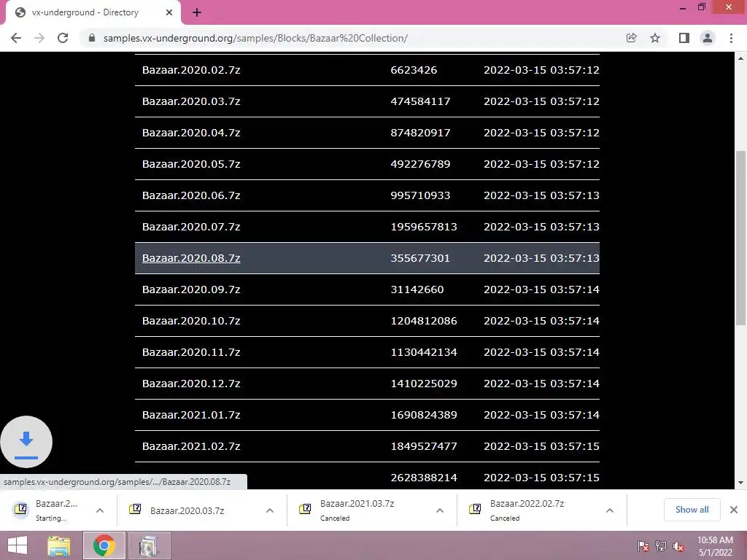Click the vertical scrollbar thumb
The width and height of the screenshot is (747, 560).
(740, 238)
